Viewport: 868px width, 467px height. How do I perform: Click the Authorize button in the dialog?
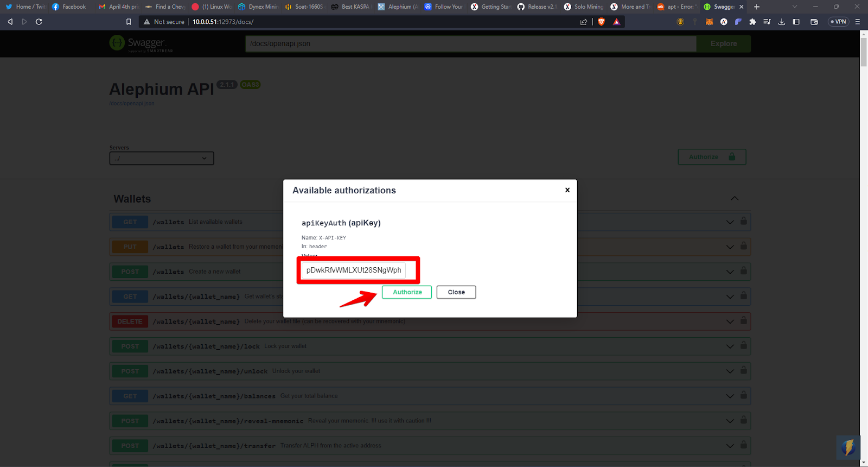407,292
